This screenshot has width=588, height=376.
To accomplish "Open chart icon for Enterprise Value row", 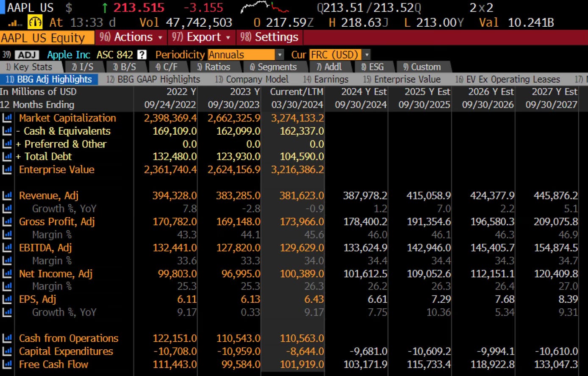I will [x=7, y=170].
